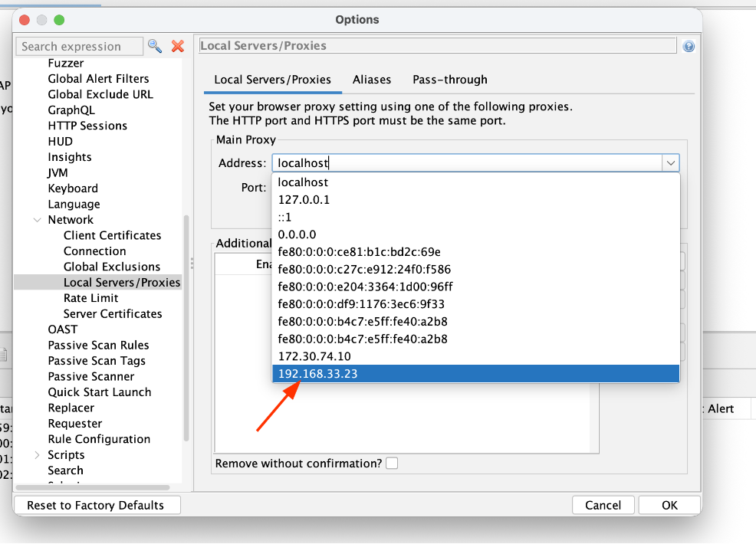This screenshot has width=756, height=544.
Task: Click the search magnifier icon
Action: (x=155, y=46)
